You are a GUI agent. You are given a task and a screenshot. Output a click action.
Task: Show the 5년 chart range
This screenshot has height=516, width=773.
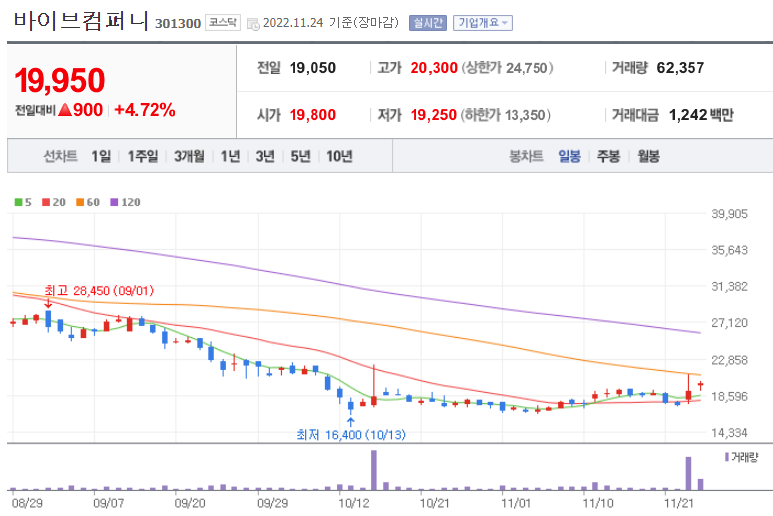pyautogui.click(x=300, y=156)
